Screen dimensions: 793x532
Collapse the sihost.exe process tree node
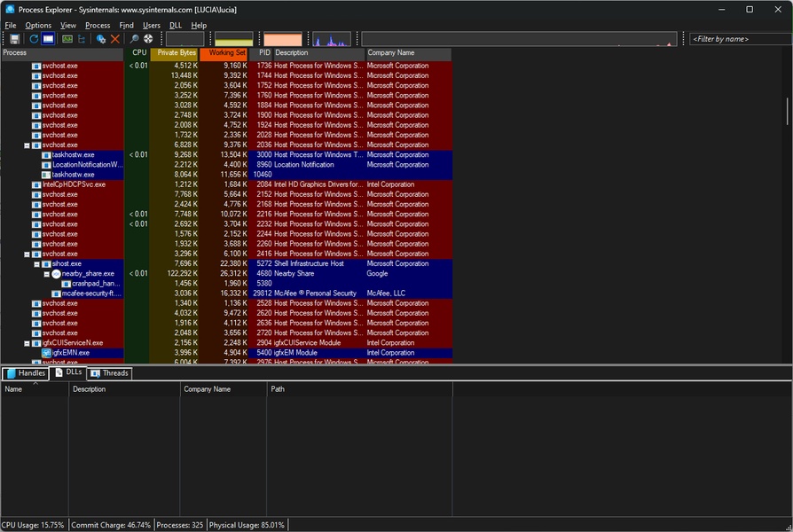[37, 264]
